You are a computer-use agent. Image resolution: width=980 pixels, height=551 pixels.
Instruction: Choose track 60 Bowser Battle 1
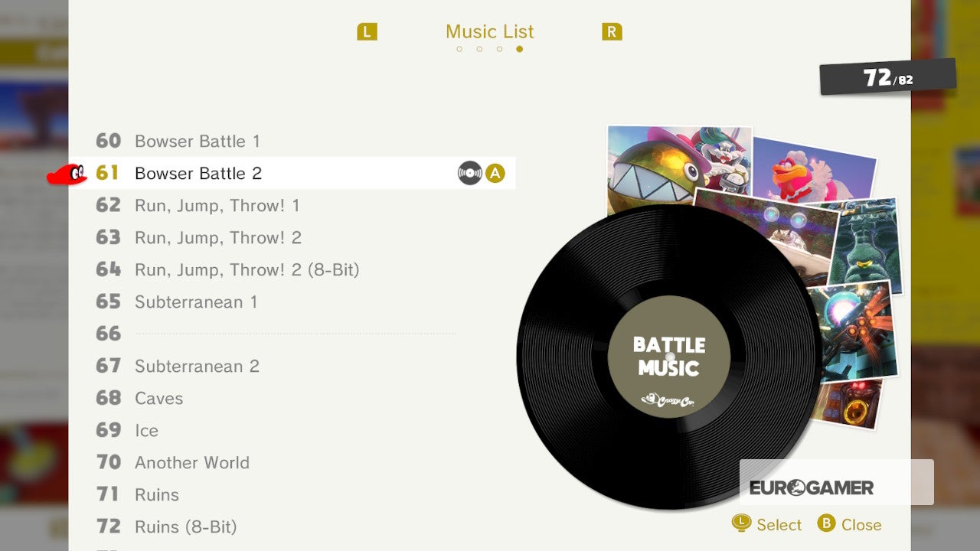coord(292,141)
